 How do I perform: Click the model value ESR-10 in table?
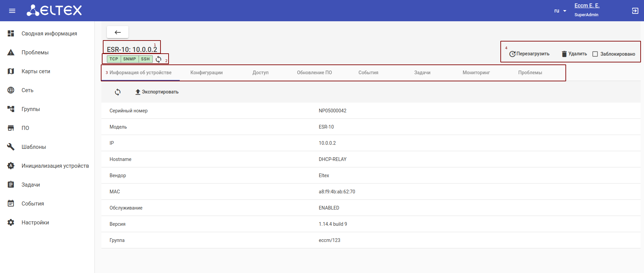click(326, 127)
